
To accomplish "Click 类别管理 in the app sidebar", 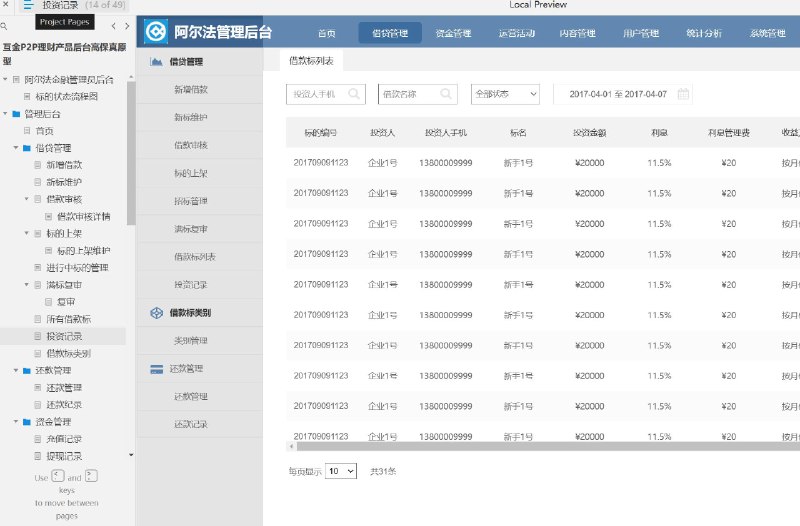I will [191, 341].
